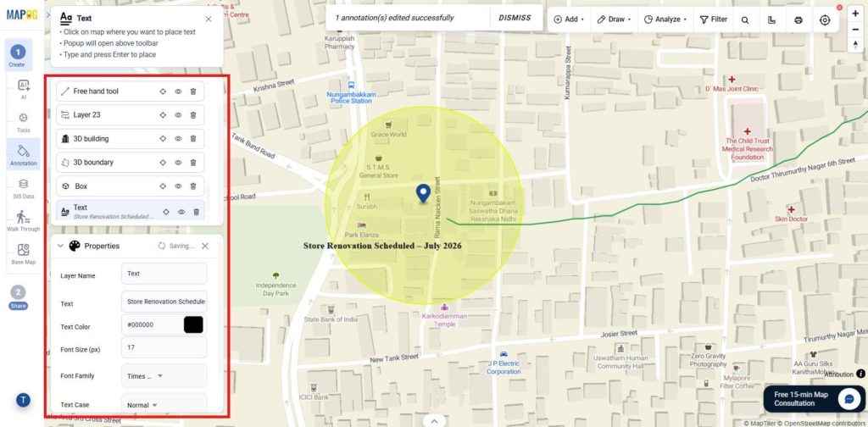The width and height of the screenshot is (868, 427).
Task: Open the black text color swatch
Action: pyautogui.click(x=193, y=324)
